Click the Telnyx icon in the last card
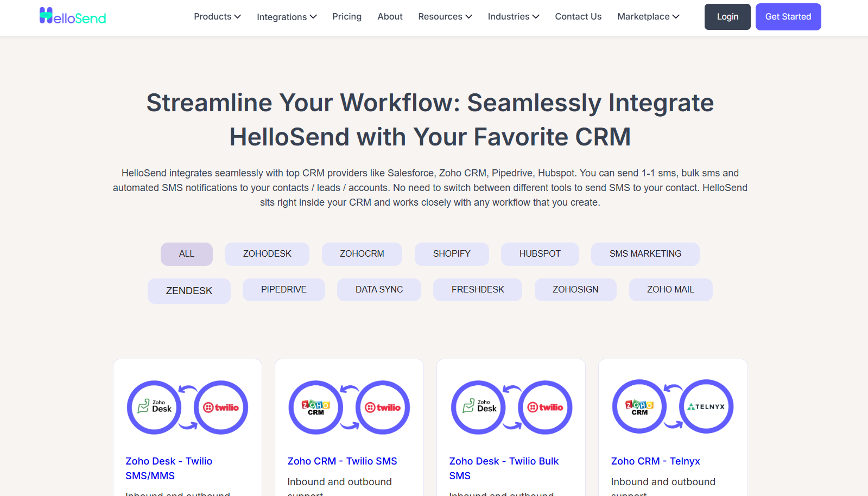Screen dimensions: 868x496 click(x=707, y=406)
